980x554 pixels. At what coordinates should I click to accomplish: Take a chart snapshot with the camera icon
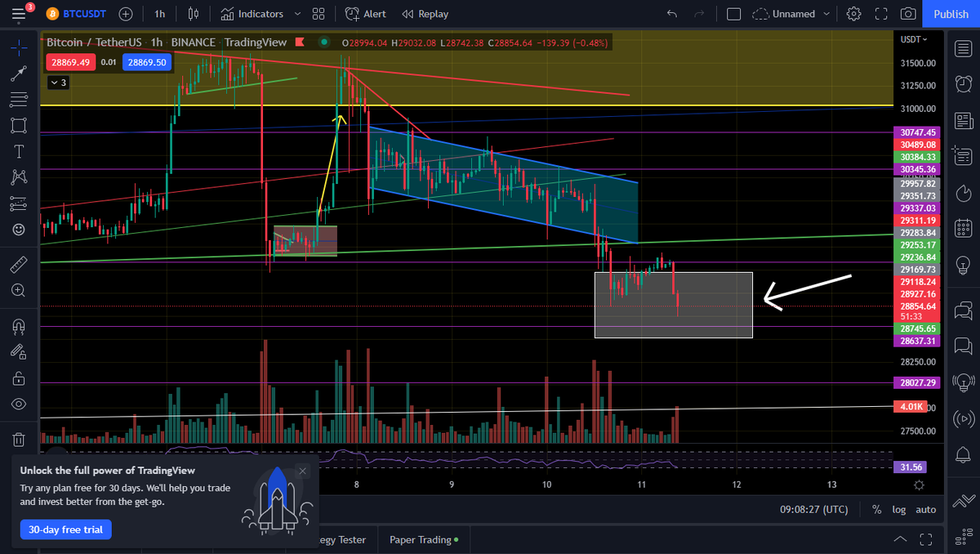907,13
